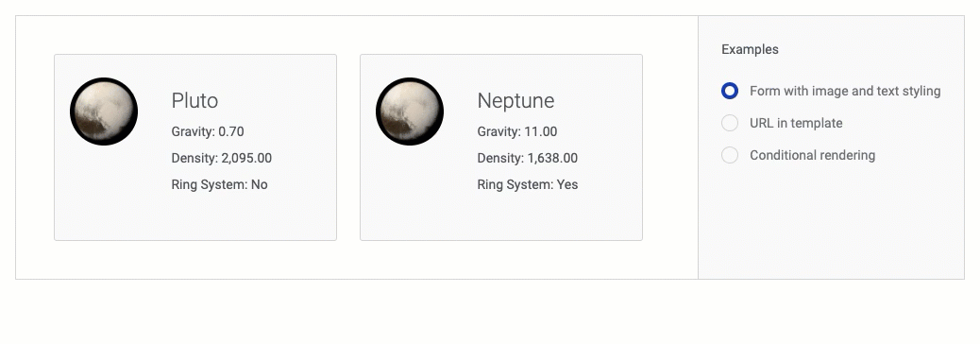Click the Examples panel heading
Image resolution: width=980 pixels, height=344 pixels.
pyautogui.click(x=750, y=49)
